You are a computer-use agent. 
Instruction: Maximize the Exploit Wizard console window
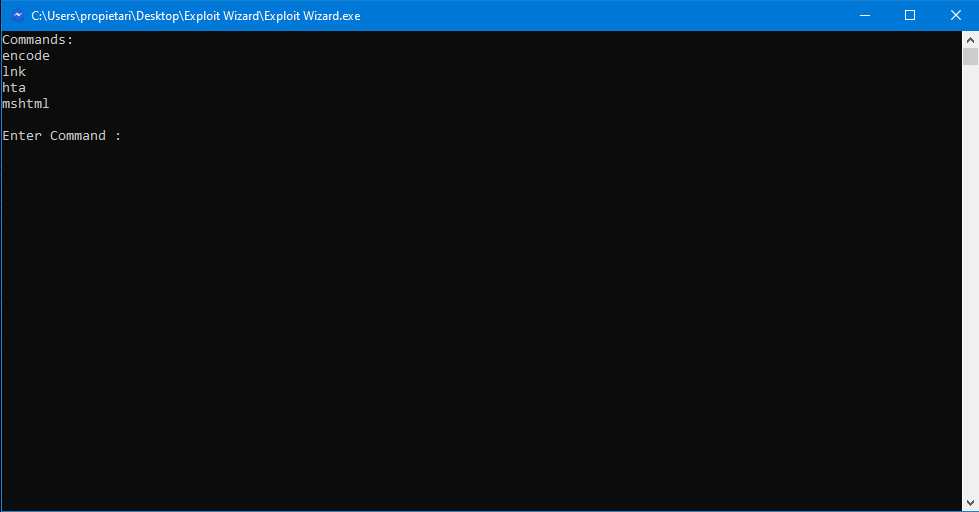910,16
